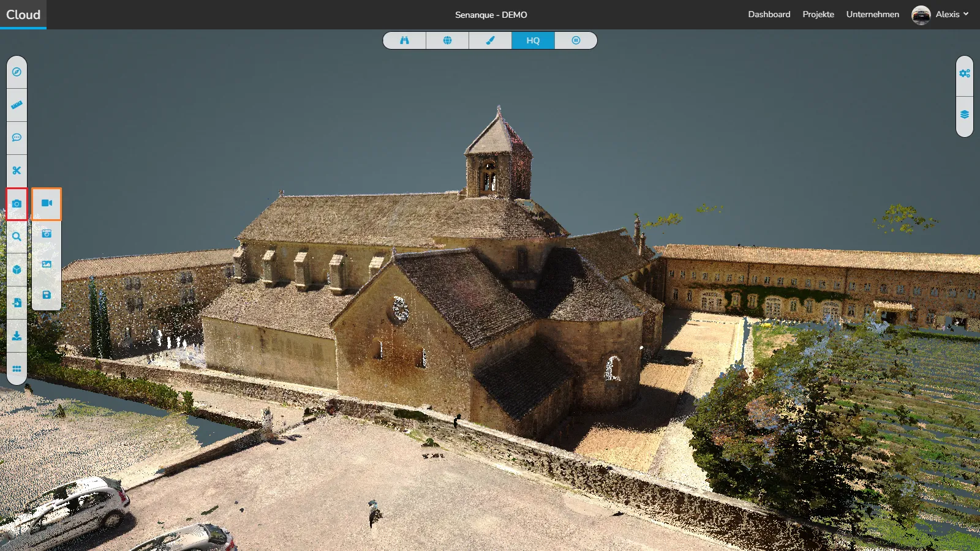Expand the layers panel on the right

click(965, 115)
